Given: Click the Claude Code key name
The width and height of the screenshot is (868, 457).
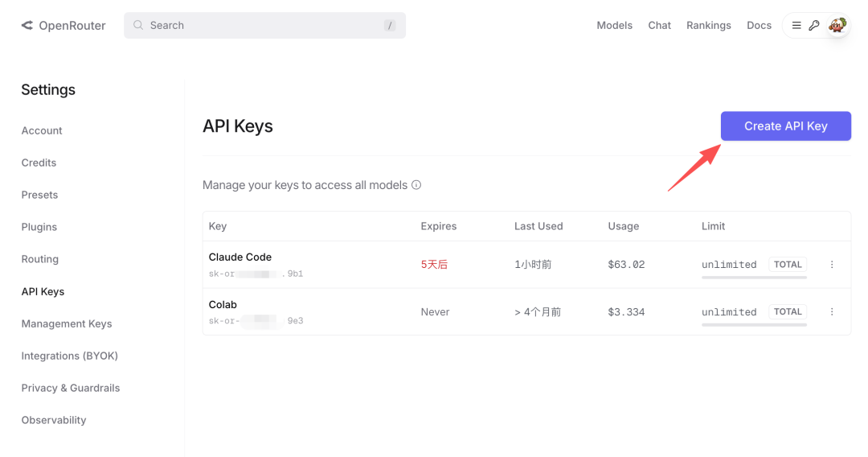Looking at the screenshot, I should tap(240, 257).
